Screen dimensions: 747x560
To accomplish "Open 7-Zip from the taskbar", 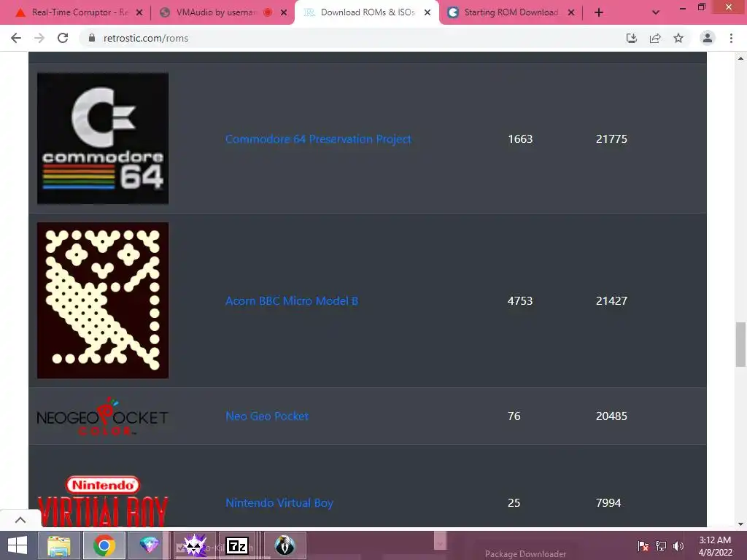I will (x=238, y=545).
